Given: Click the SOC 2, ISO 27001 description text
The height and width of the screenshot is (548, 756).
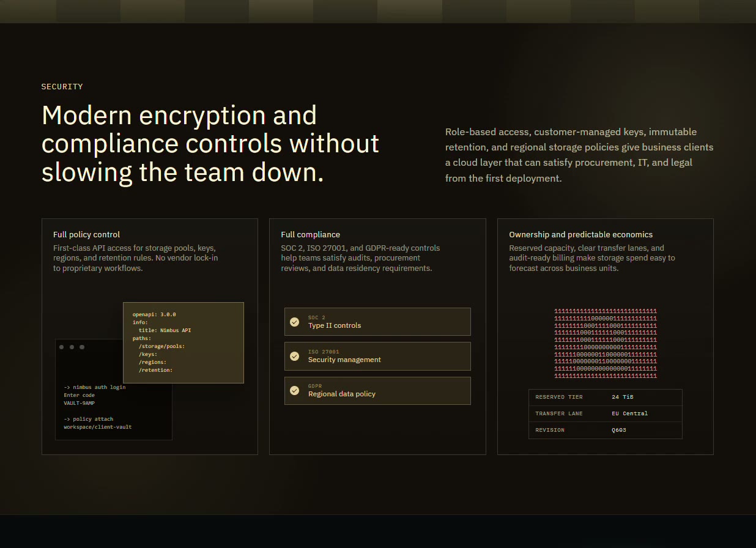Looking at the screenshot, I should (360, 258).
